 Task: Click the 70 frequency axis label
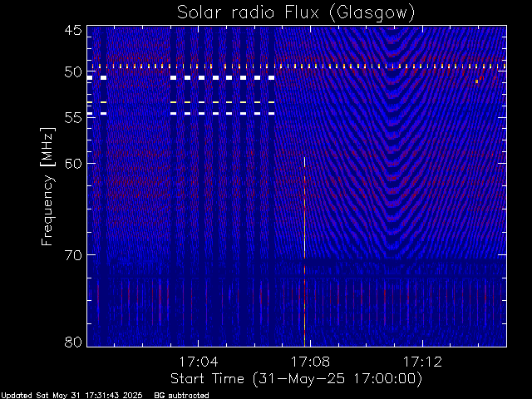(73, 255)
